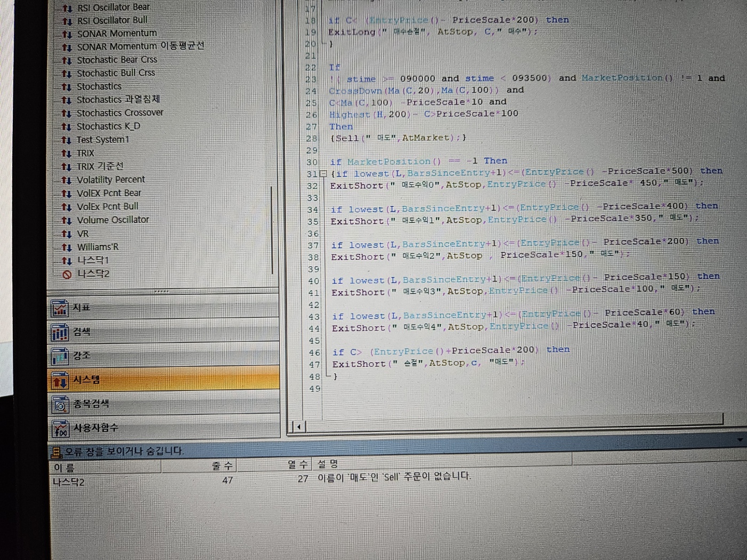
Task: Select the 나스닥2 error row message
Action: point(394,477)
